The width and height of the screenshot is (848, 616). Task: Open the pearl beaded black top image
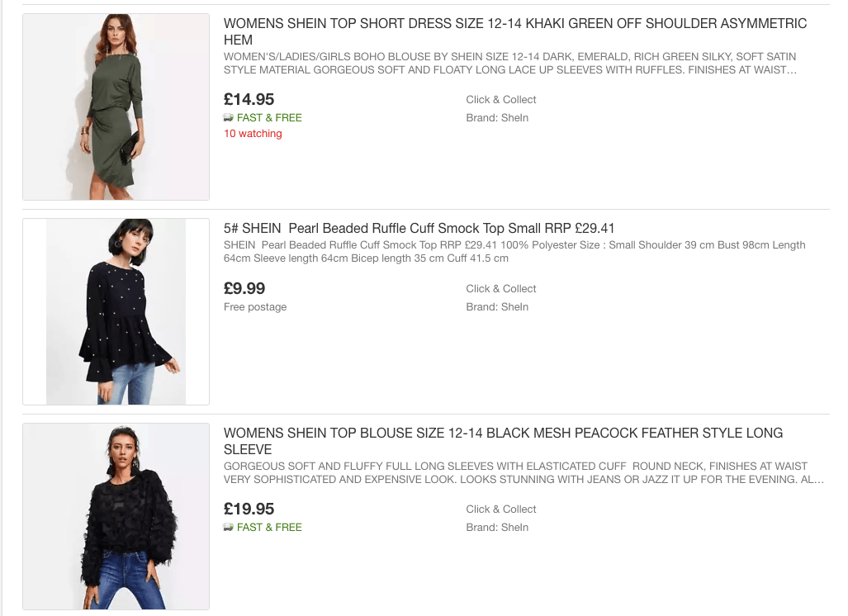tap(116, 311)
